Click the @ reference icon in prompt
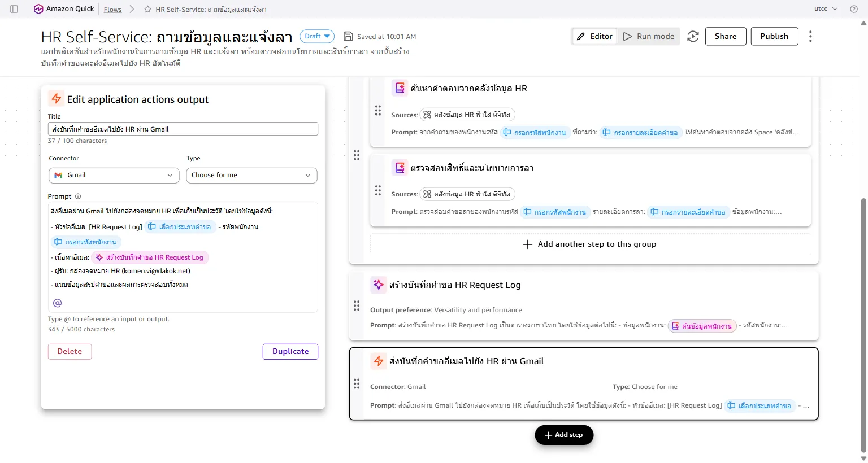The height and width of the screenshot is (463, 868). 57,303
